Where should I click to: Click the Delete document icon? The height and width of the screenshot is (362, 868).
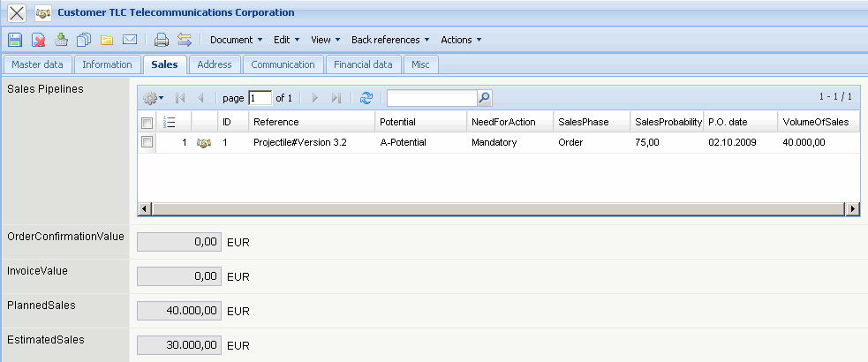click(39, 40)
